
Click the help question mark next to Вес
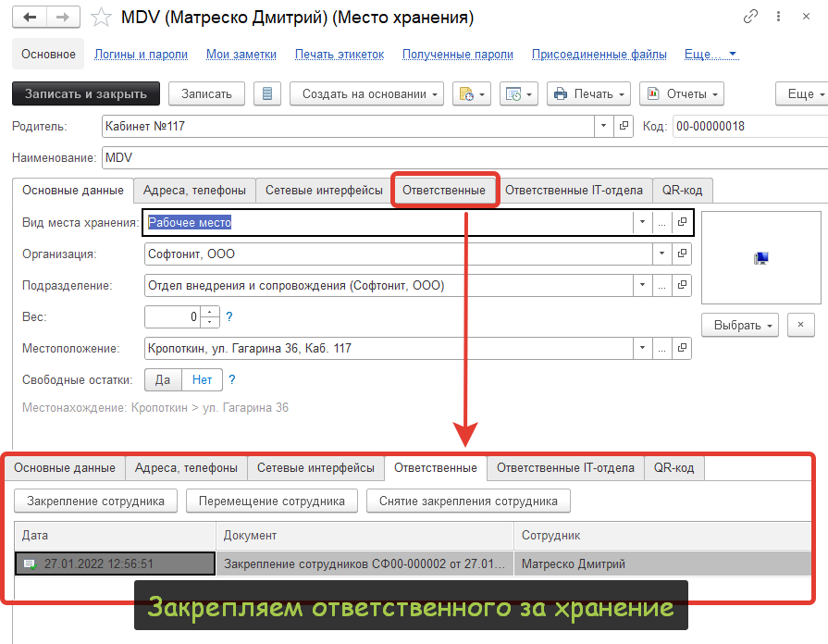(x=229, y=316)
